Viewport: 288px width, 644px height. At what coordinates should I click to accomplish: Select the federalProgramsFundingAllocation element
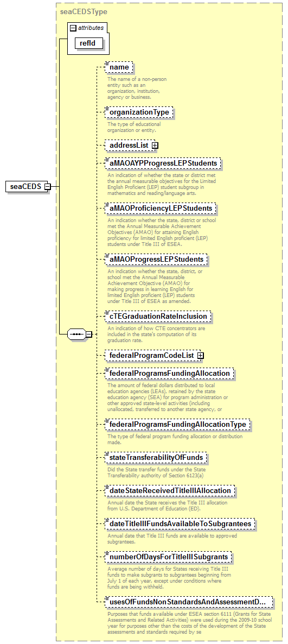click(169, 374)
